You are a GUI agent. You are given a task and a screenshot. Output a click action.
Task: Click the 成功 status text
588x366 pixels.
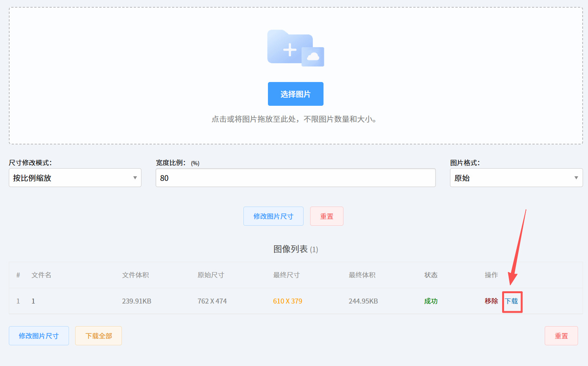click(431, 301)
